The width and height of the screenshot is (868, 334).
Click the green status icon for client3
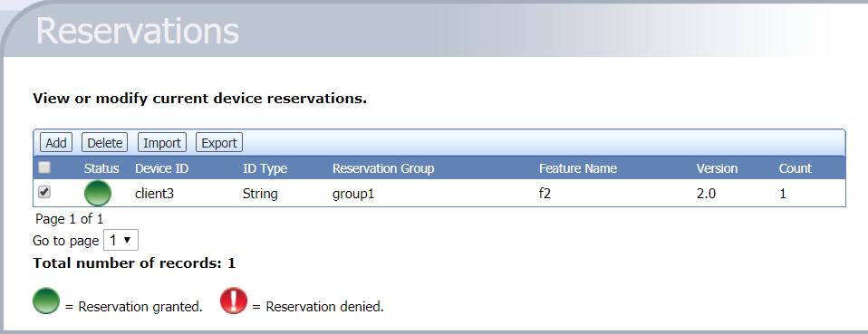pos(98,194)
